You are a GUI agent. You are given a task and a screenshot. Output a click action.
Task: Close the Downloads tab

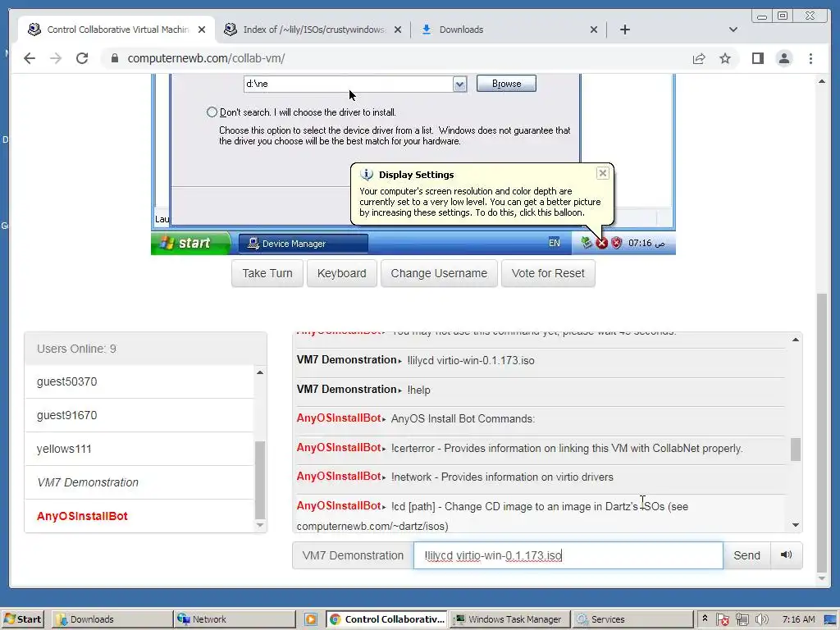(x=594, y=30)
